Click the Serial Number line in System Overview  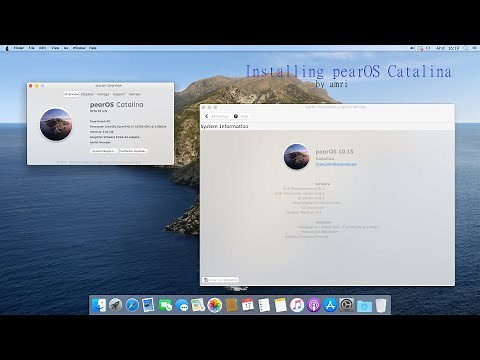pyautogui.click(x=100, y=142)
